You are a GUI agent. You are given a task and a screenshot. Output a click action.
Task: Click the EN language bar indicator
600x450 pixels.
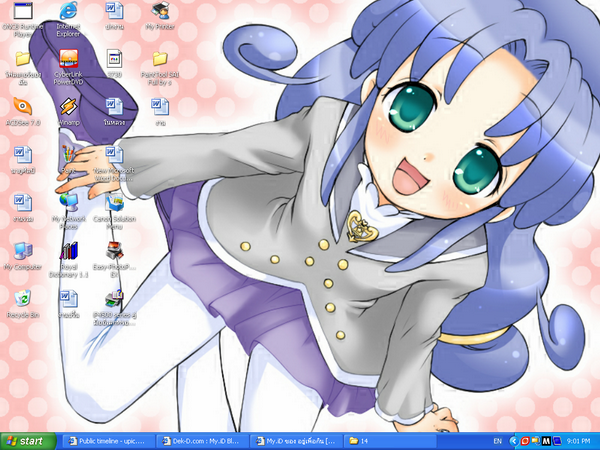click(498, 441)
